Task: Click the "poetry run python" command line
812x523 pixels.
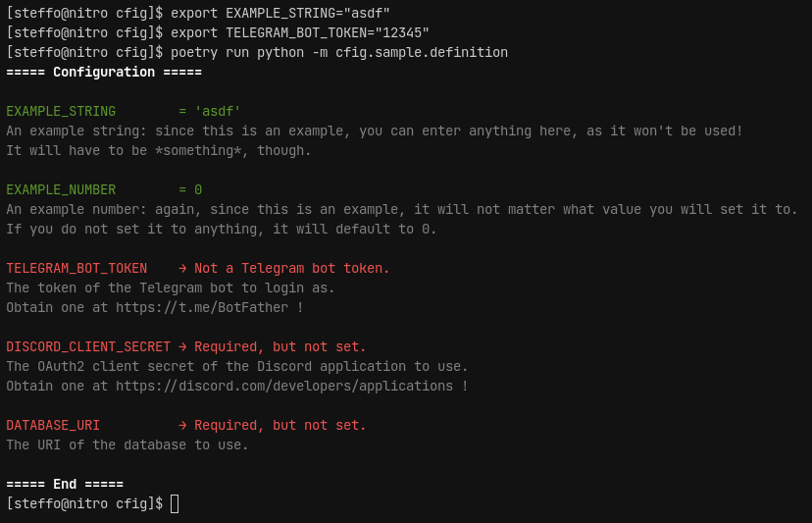Action: [x=339, y=53]
